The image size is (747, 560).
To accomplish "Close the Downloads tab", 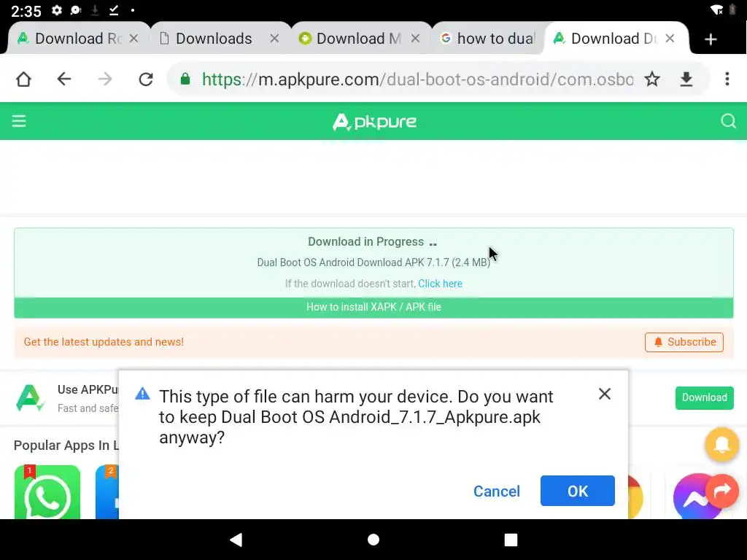I will (x=274, y=39).
